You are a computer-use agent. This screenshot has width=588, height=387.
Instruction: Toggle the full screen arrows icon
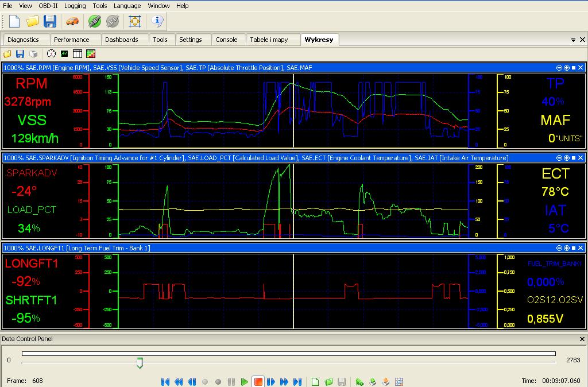point(135,21)
